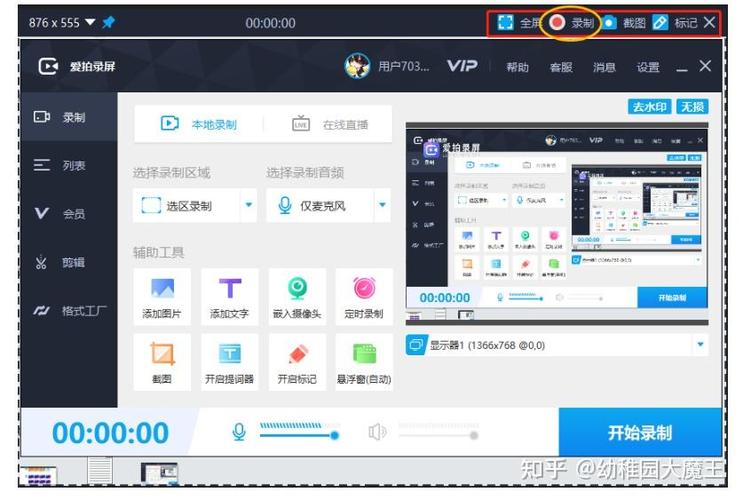This screenshot has width=743, height=500.
Task: Switch to the 在线直播 tab
Action: click(330, 124)
